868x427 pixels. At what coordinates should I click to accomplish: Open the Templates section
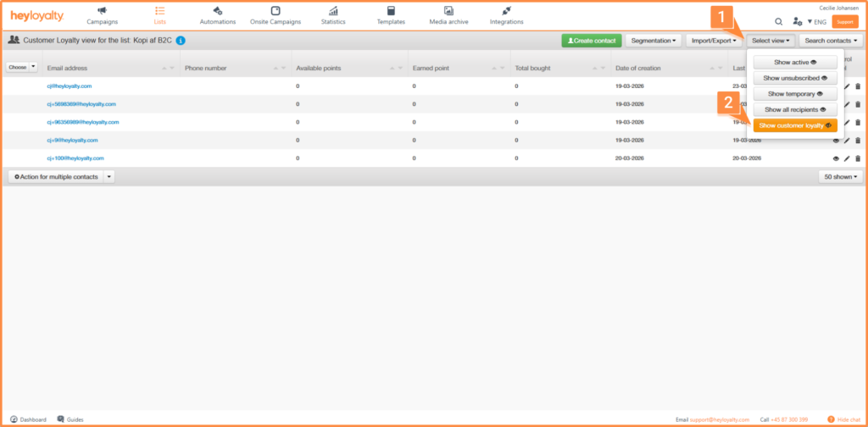point(391,15)
